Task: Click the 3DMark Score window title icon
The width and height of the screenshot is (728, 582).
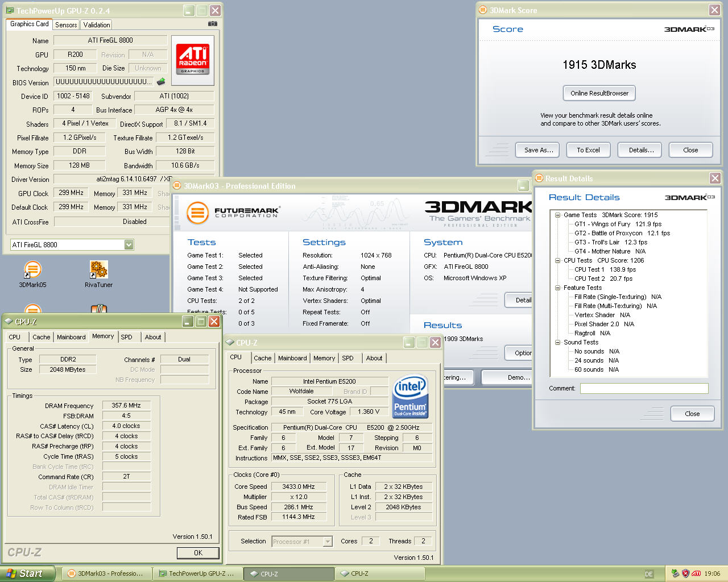Action: 483,10
